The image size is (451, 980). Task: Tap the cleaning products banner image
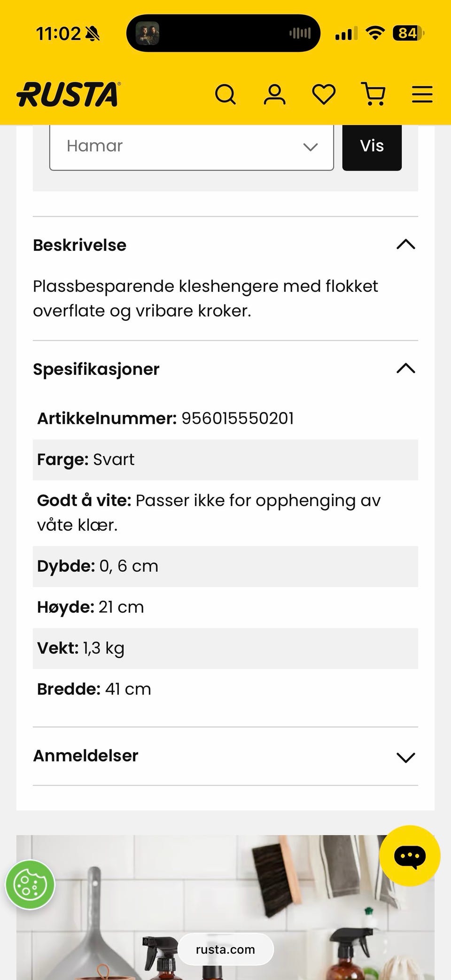tap(225, 893)
